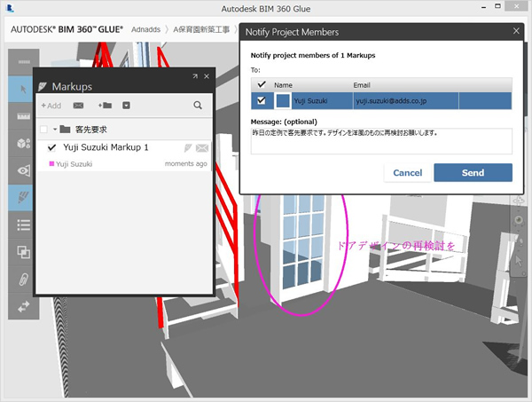This screenshot has height=402, width=532.
Task: Click the sync arrows icon in sidebar
Action: pyautogui.click(x=23, y=306)
